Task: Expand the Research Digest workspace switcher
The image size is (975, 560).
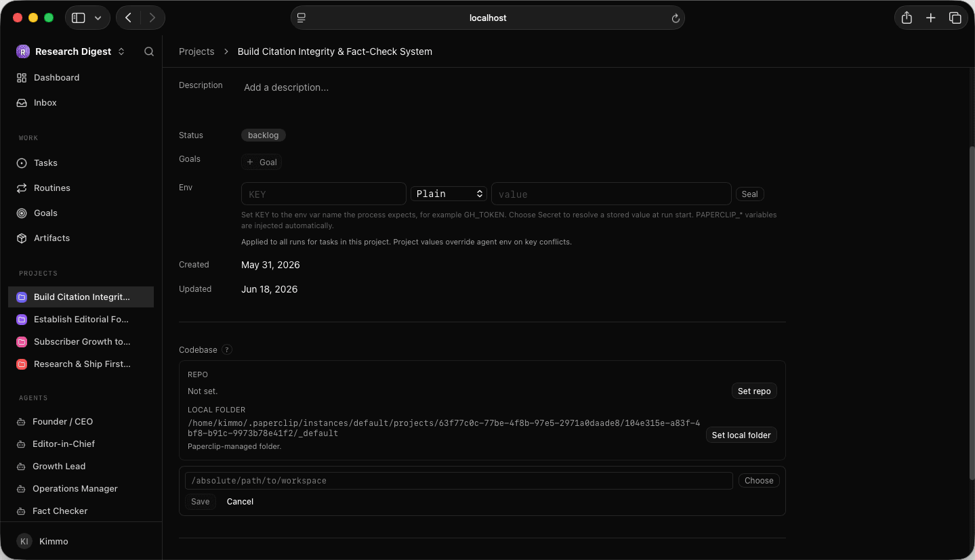Action: click(x=121, y=51)
